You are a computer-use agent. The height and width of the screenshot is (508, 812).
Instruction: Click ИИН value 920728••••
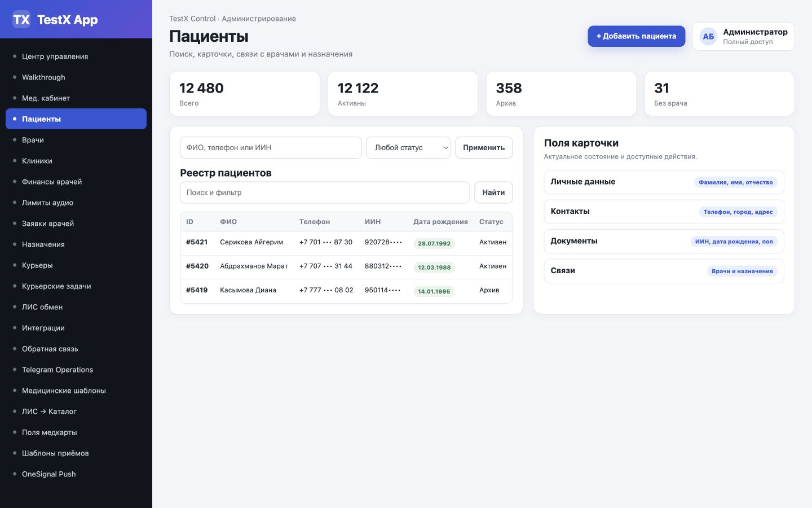pos(383,242)
